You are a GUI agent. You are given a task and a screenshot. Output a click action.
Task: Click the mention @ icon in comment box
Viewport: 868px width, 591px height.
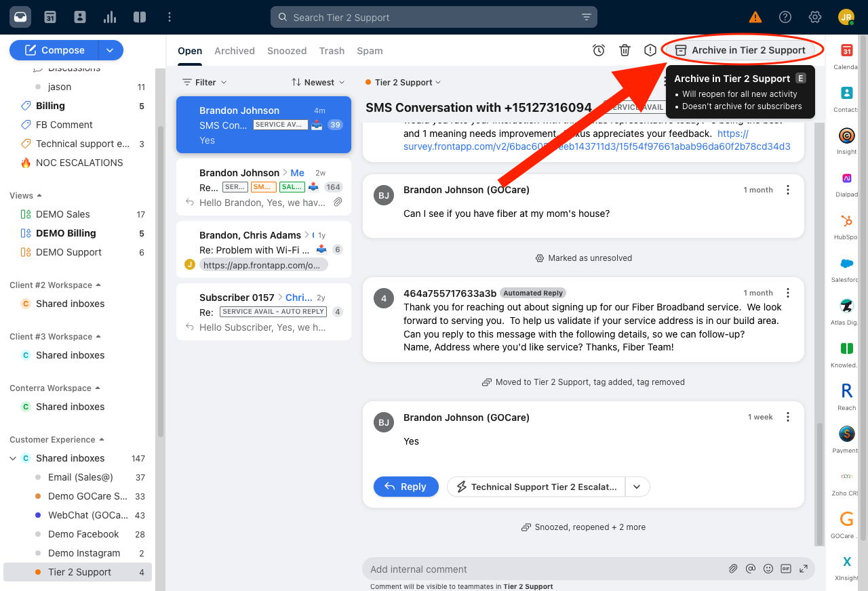[x=751, y=569]
